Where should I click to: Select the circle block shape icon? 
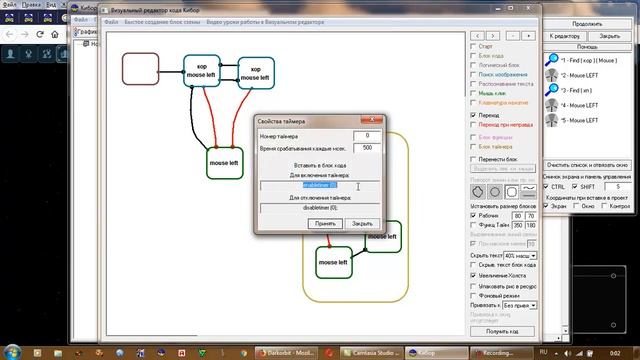(x=495, y=191)
